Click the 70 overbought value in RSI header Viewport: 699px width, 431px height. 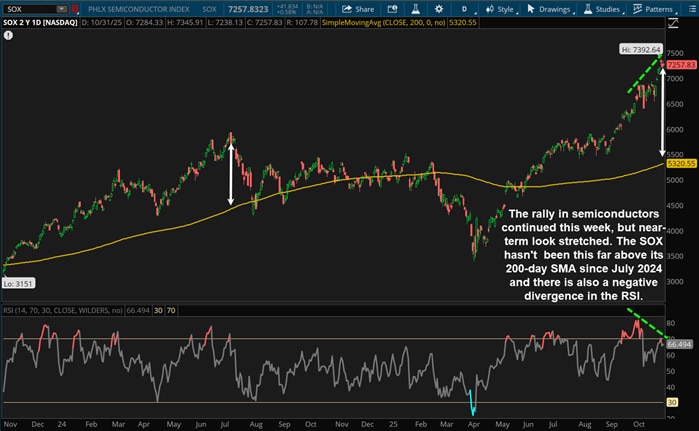click(171, 310)
